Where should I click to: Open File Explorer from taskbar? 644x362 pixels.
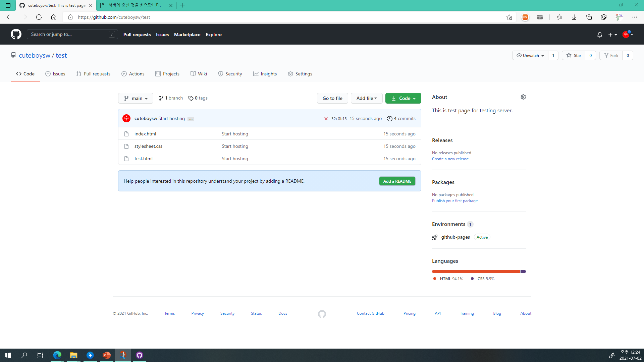73,355
